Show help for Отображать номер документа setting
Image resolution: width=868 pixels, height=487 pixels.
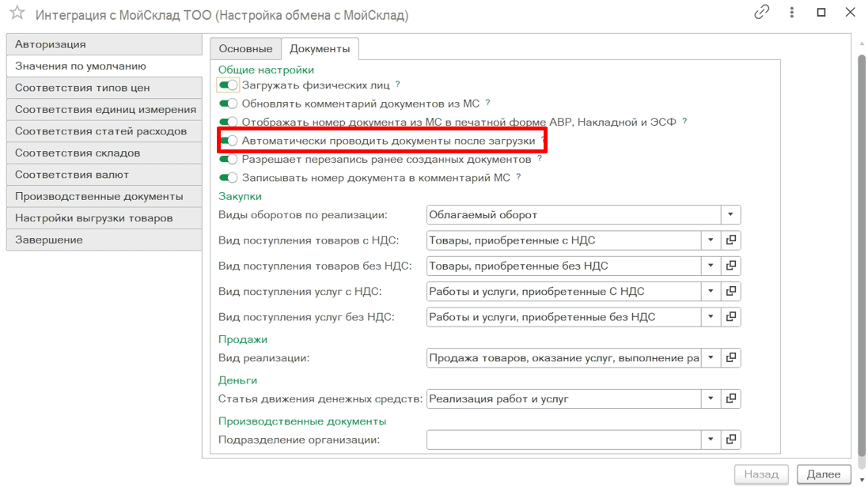point(684,121)
